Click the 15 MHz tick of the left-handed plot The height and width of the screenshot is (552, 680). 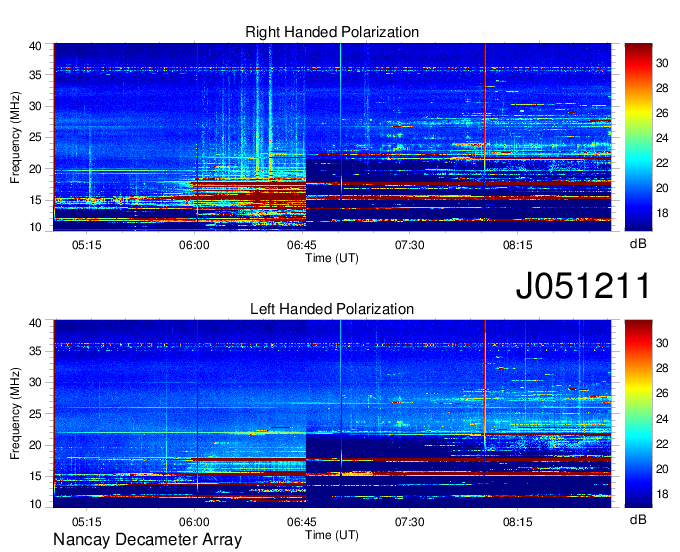click(x=35, y=477)
